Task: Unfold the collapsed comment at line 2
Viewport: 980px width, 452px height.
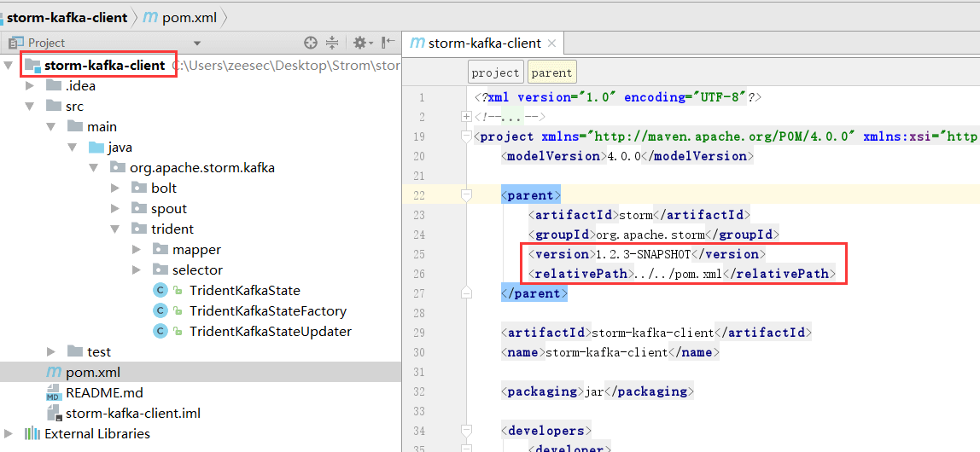Action: pyautogui.click(x=466, y=117)
